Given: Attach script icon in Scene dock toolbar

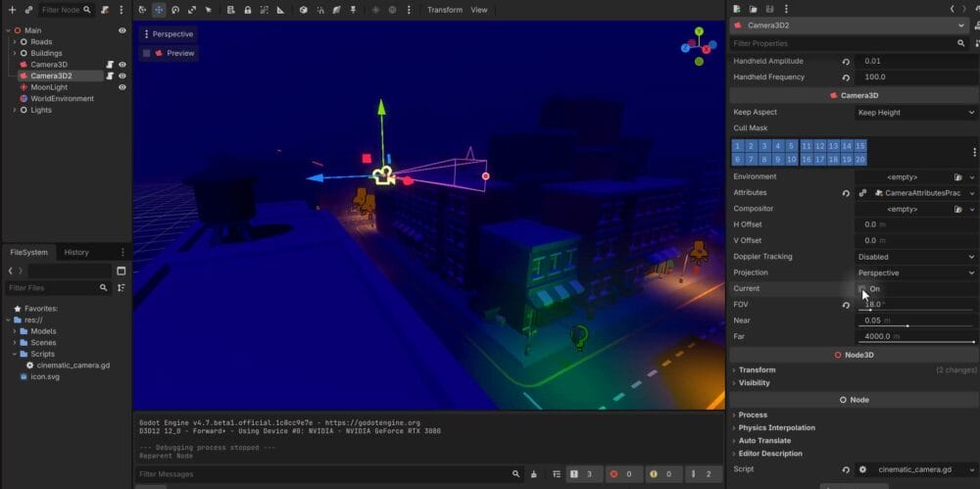Looking at the screenshot, I should pyautogui.click(x=105, y=10).
